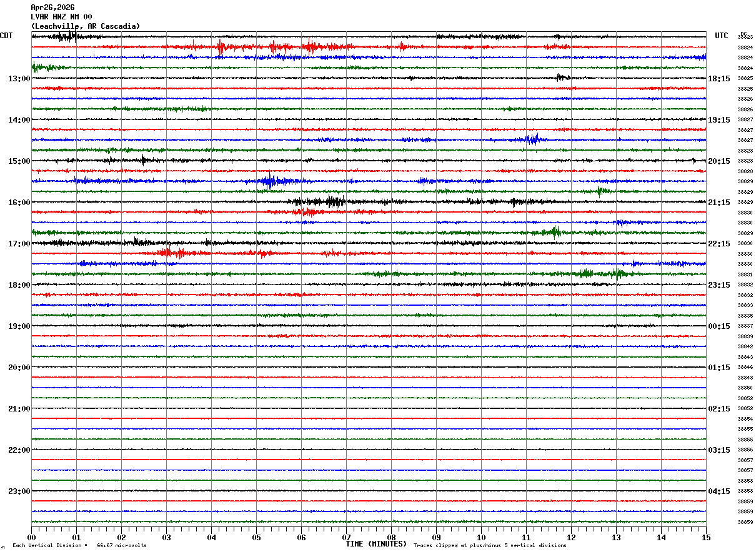Select the DC offset value 38823

point(745,38)
